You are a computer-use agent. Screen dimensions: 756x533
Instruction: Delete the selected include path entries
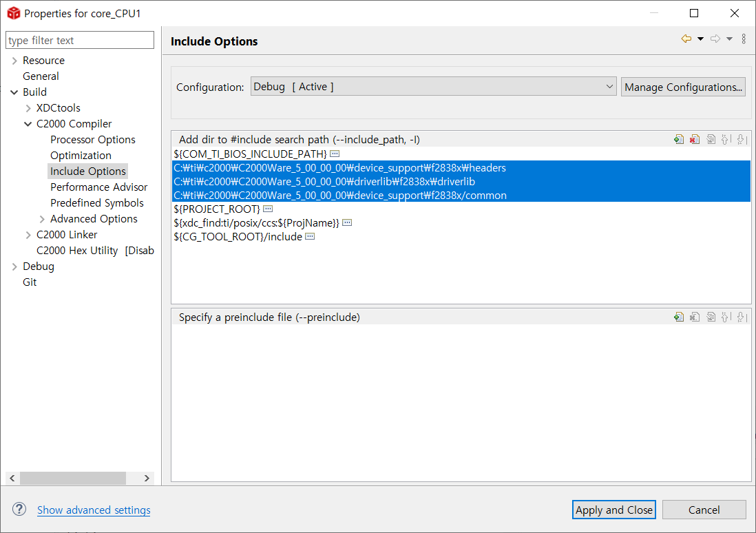coord(694,140)
